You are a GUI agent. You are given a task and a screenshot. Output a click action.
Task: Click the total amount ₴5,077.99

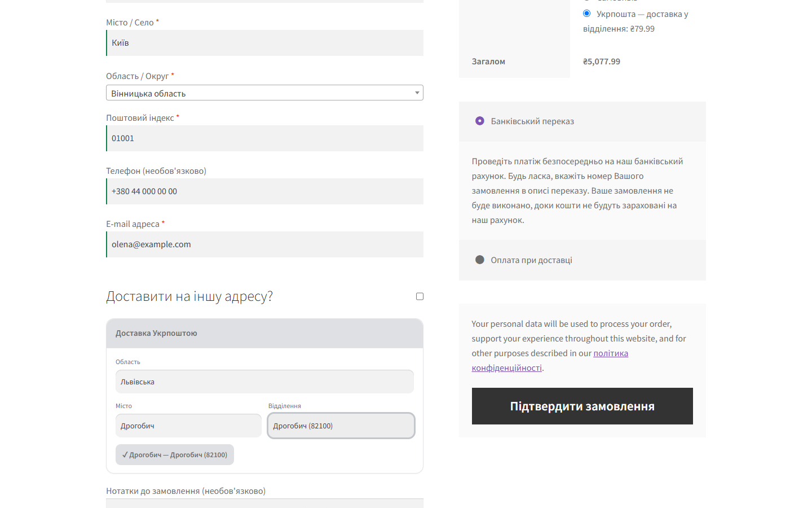pyautogui.click(x=602, y=62)
